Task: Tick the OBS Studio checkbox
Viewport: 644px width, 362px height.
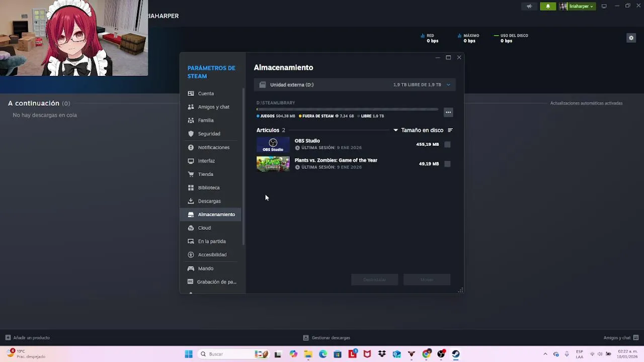Action: pyautogui.click(x=447, y=144)
